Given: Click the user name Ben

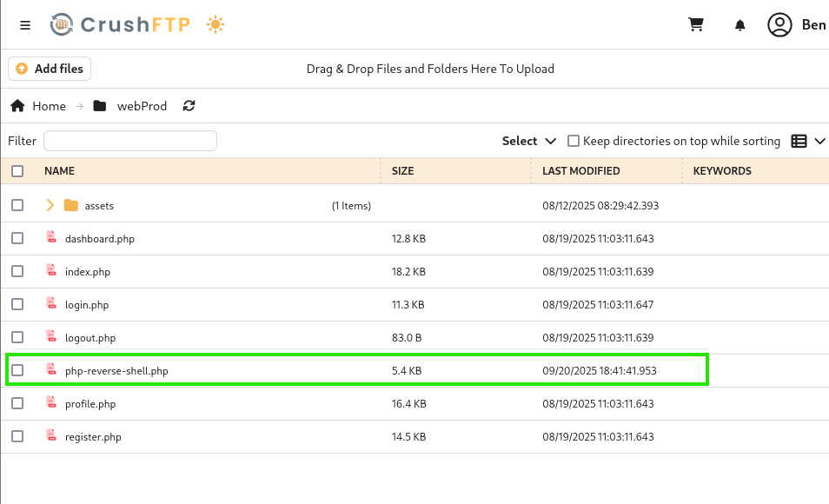Looking at the screenshot, I should pos(813,25).
